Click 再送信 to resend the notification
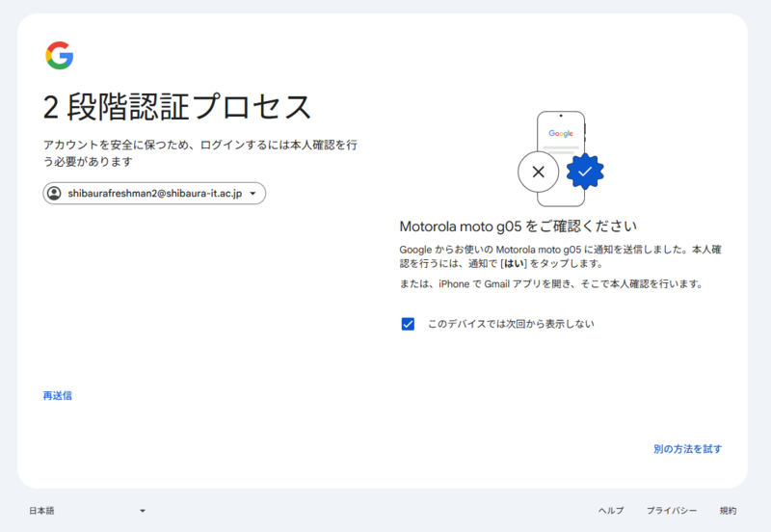The width and height of the screenshot is (771, 532). point(58,395)
